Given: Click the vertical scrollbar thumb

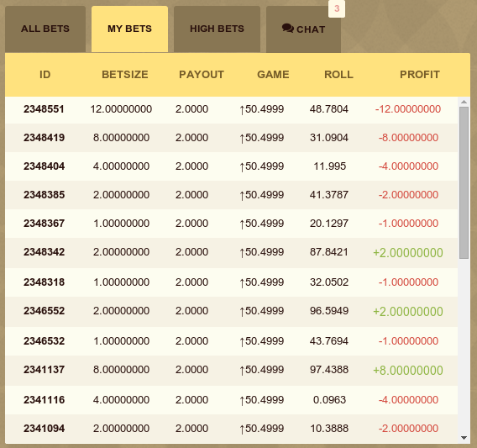Looking at the screenshot, I should (464, 182).
